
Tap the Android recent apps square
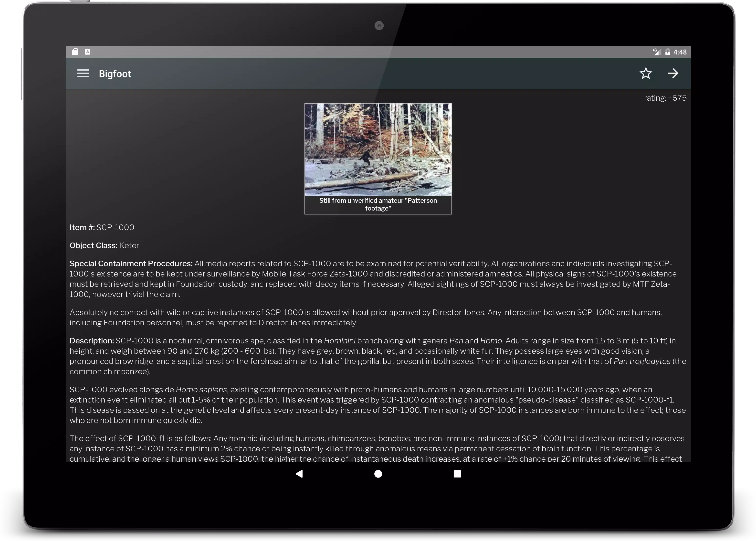pyautogui.click(x=457, y=474)
